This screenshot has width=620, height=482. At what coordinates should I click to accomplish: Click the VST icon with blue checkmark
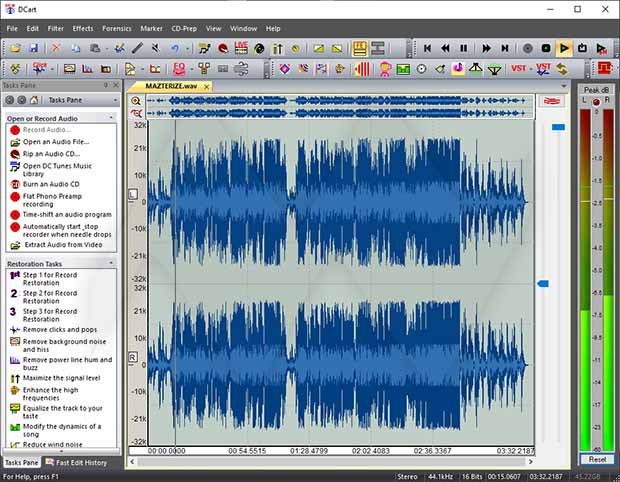click(x=543, y=69)
